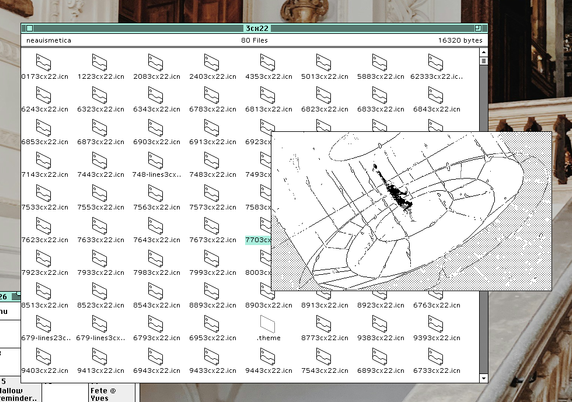Click the 6813cx22.icn filename label
Screen dimensions: 572x402
click(268, 109)
